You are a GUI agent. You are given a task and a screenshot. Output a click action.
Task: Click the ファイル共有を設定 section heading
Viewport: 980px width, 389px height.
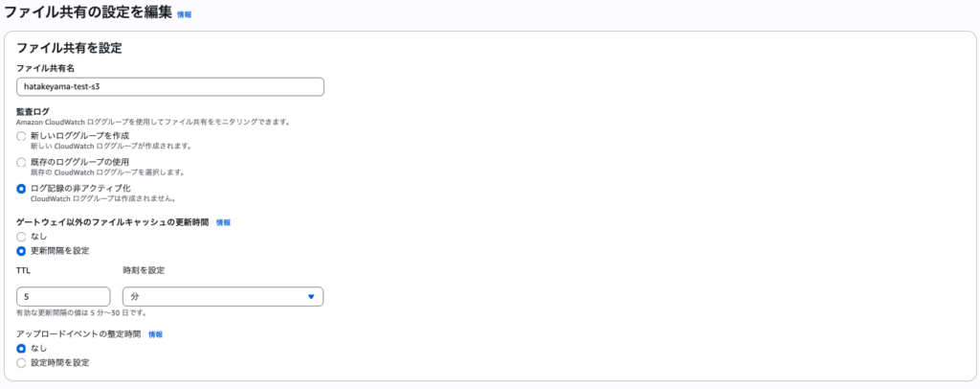point(69,48)
